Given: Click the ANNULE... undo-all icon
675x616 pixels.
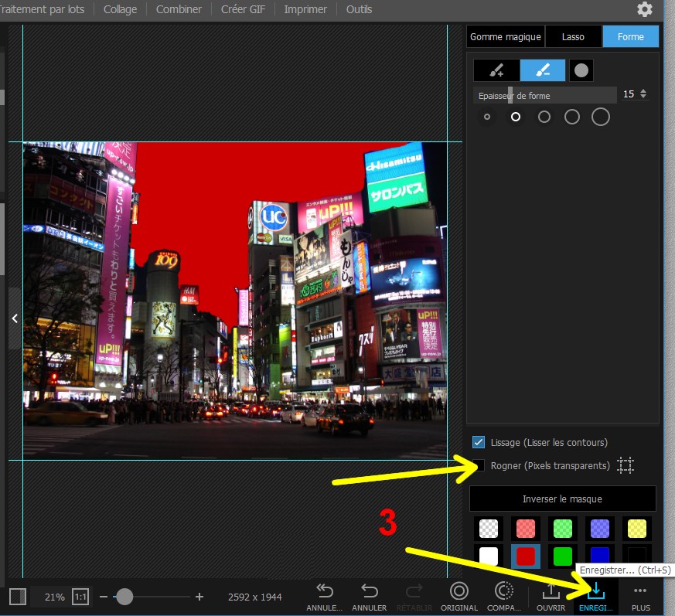Looking at the screenshot, I should 325,597.
